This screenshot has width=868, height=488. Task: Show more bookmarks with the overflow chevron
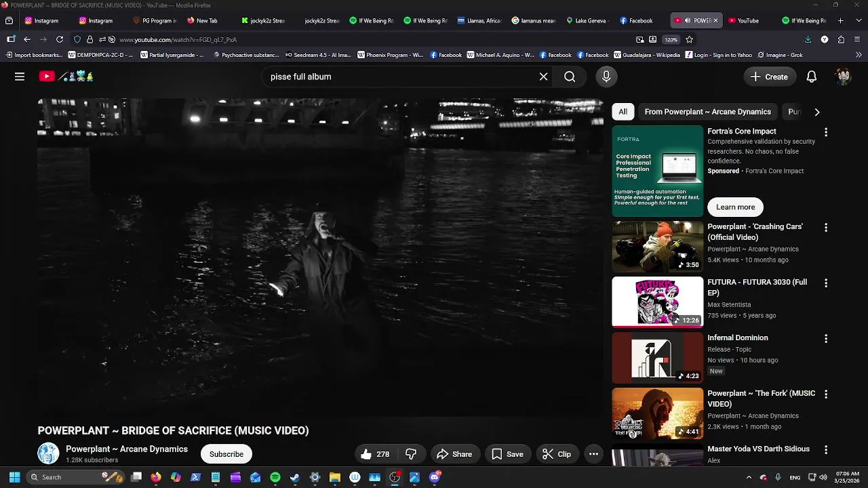859,55
